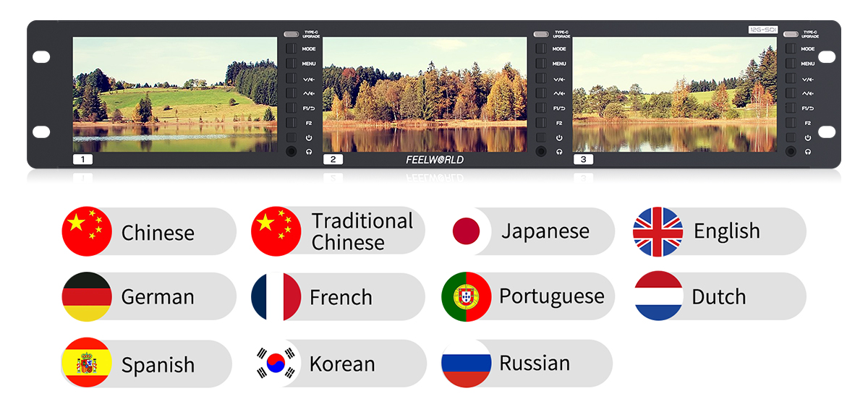Click the F1/back button beside screen 1
Image resolution: width=868 pixels, height=412 pixels.
291,108
